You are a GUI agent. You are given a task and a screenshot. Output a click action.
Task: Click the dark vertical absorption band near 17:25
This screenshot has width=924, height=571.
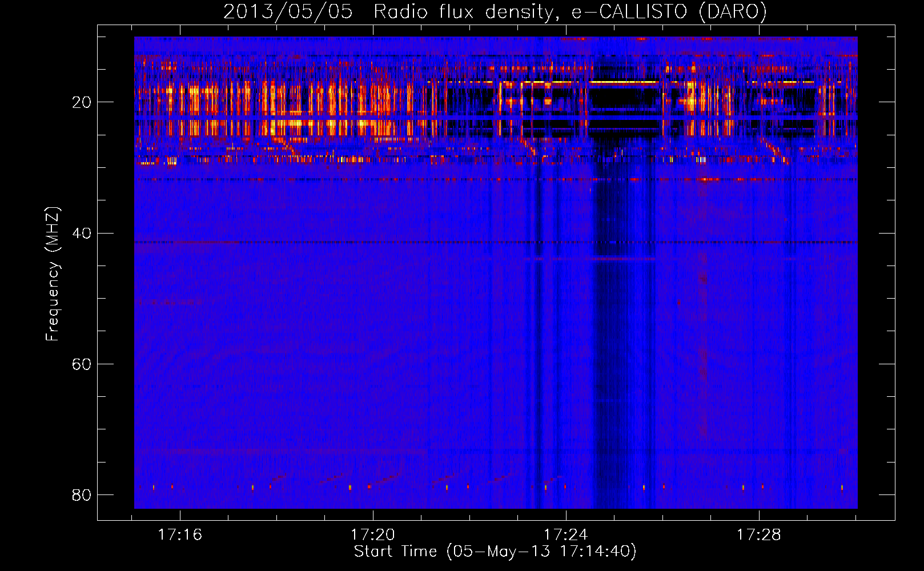coord(624,331)
